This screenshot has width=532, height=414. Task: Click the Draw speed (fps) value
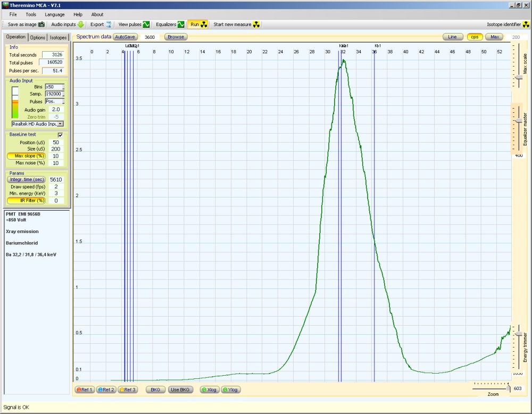(x=56, y=187)
